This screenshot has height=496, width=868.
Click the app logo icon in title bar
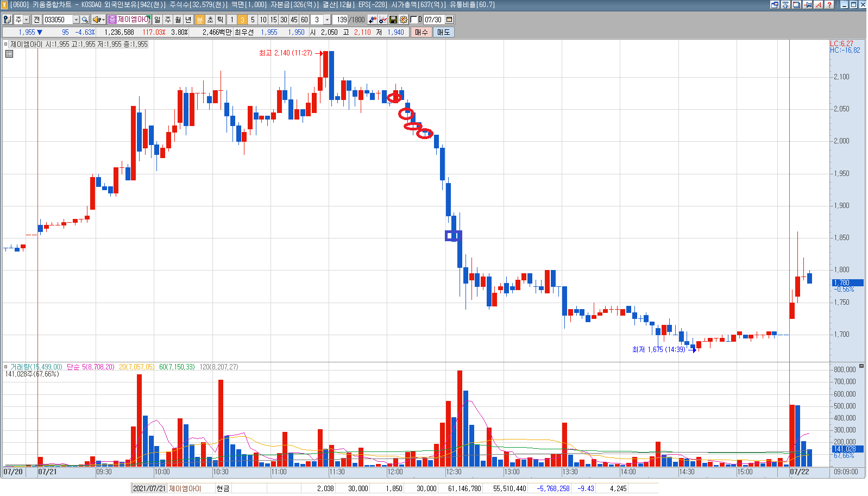tap(5, 4)
